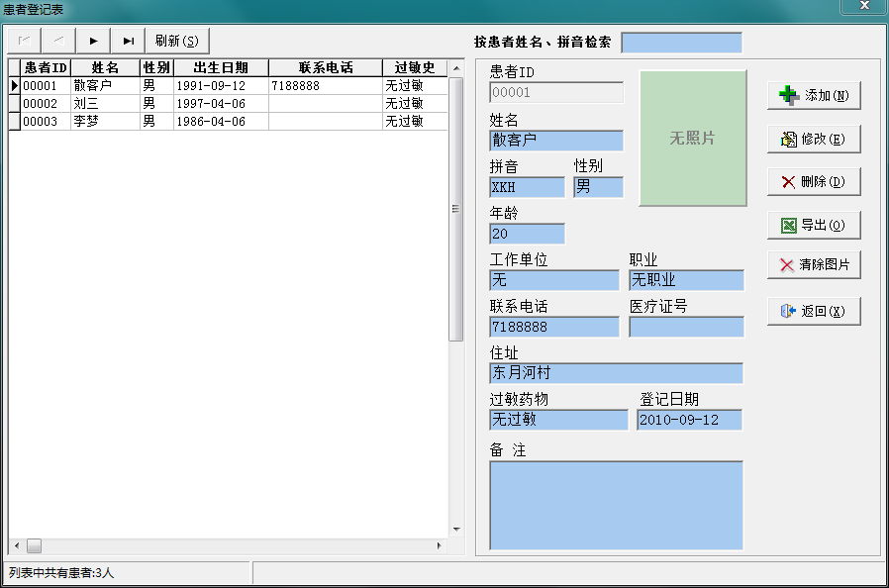This screenshot has height=588, width=889.
Task: Click the 清除图片 (clear photo) button
Action: tap(814, 265)
